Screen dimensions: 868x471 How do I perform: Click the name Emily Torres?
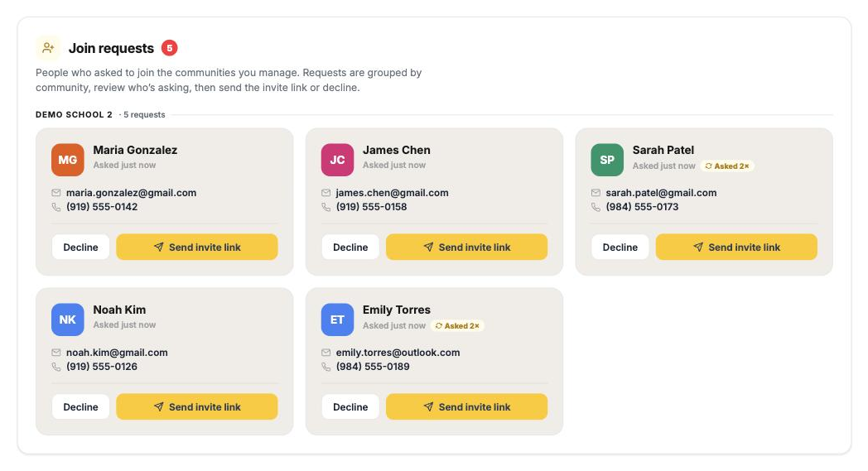(x=397, y=310)
